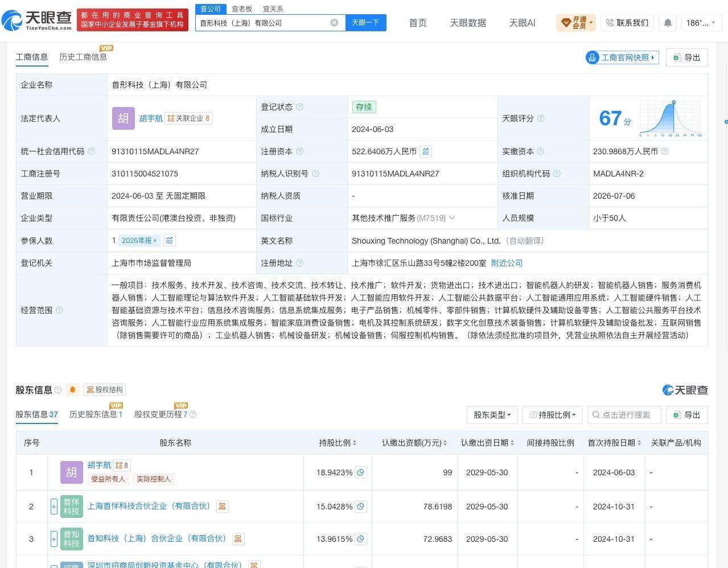Open the share pie icon for 15.0428%
Image resolution: width=728 pixels, height=568 pixels.
360,507
